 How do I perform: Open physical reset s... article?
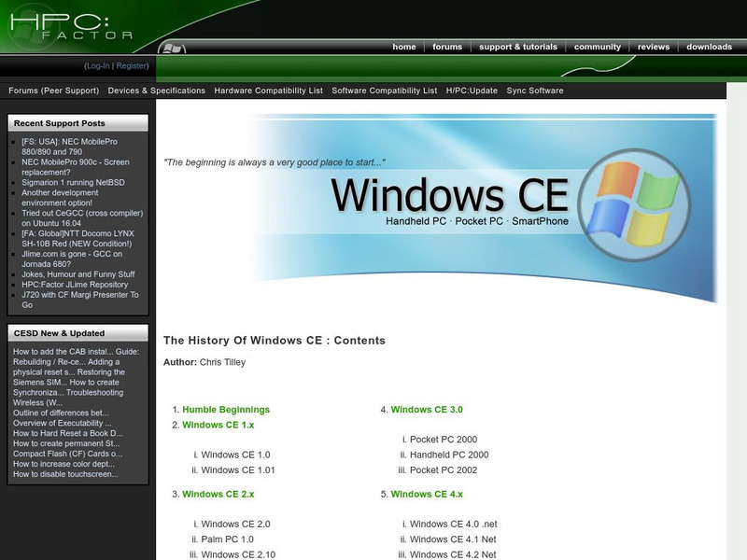(x=44, y=371)
